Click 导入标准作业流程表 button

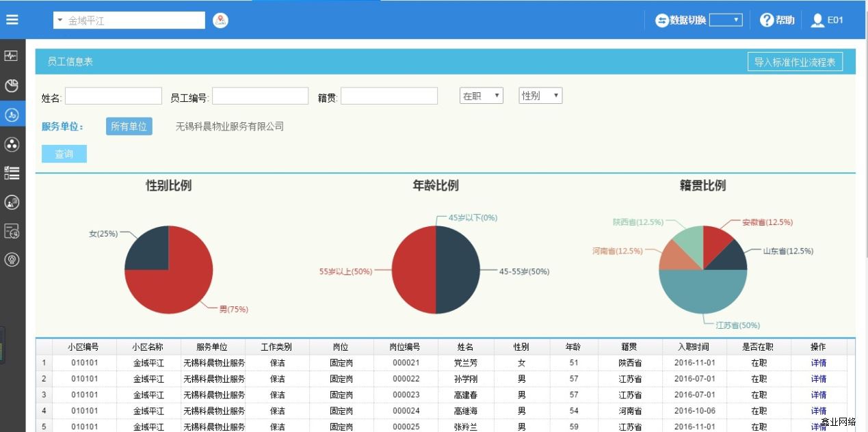795,62
